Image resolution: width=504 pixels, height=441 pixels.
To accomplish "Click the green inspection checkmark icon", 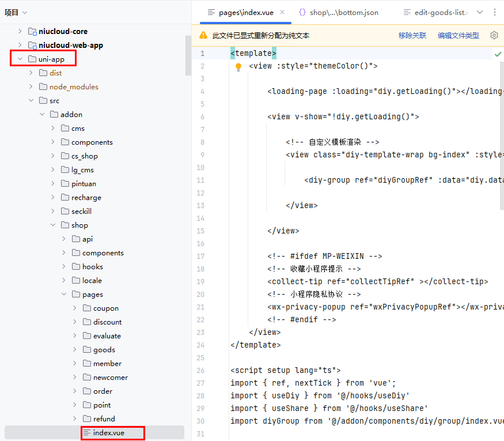I will pyautogui.click(x=498, y=54).
